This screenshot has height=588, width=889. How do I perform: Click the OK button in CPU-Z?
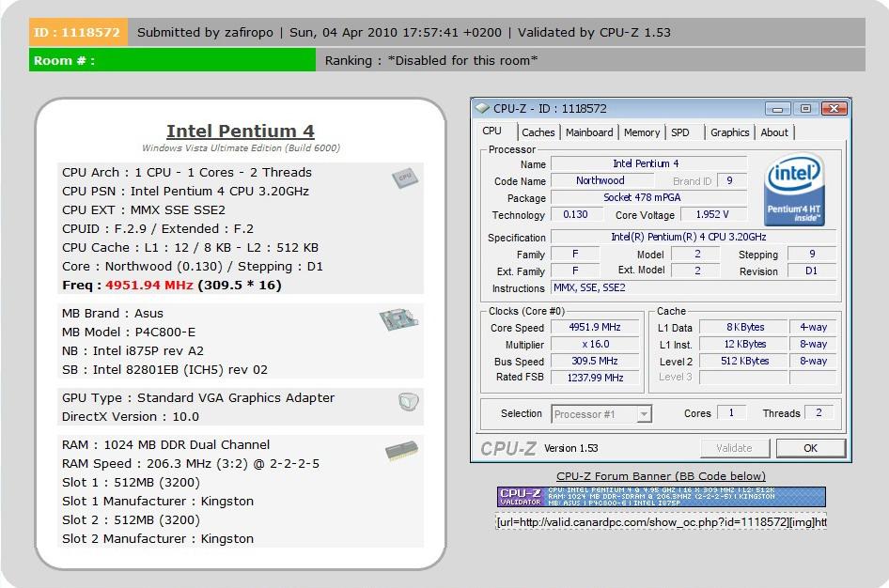[x=811, y=448]
